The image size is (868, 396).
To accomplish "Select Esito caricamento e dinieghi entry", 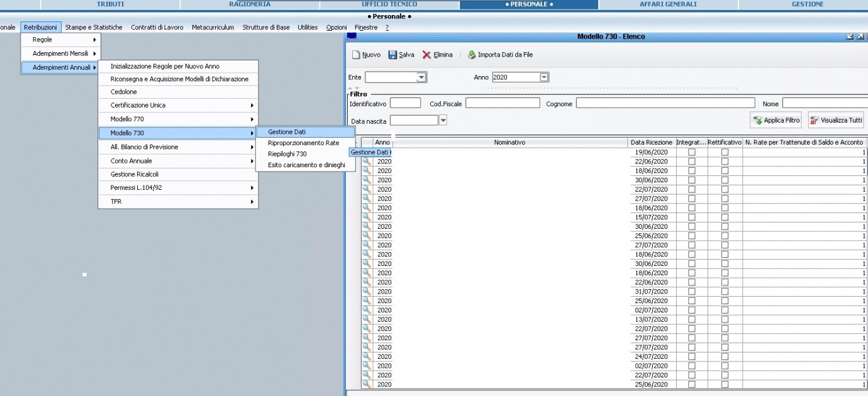I will pyautogui.click(x=306, y=165).
